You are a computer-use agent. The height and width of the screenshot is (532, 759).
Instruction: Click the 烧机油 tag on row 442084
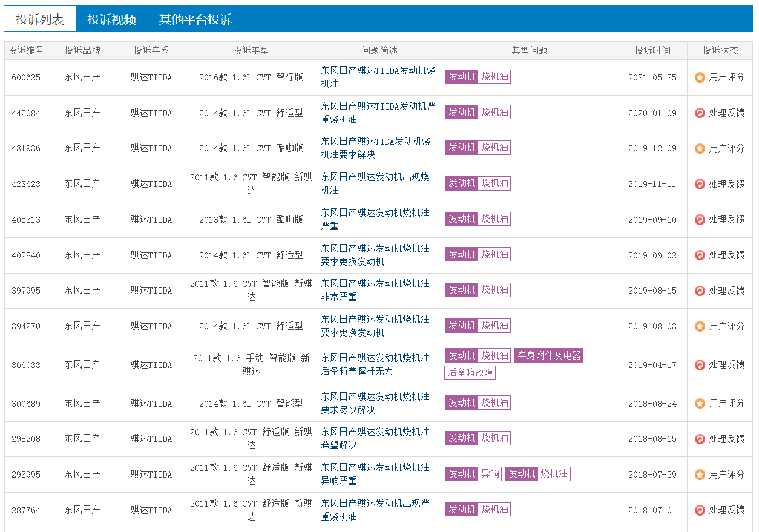pyautogui.click(x=494, y=112)
